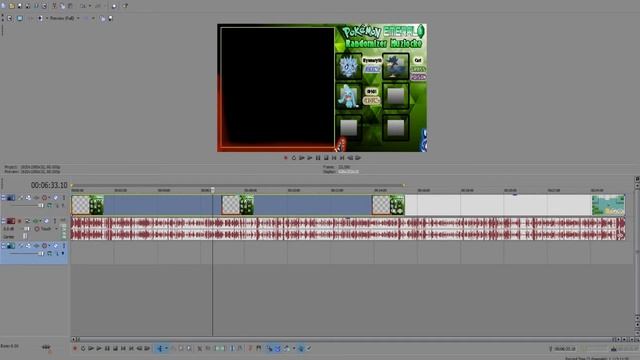
Task: Open Track Motion for video track 1
Action: [x=29, y=198]
